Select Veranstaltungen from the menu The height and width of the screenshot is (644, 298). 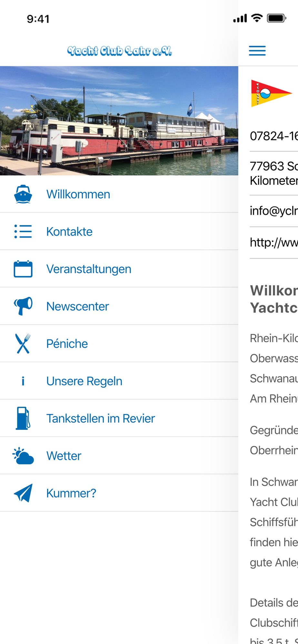119,269
